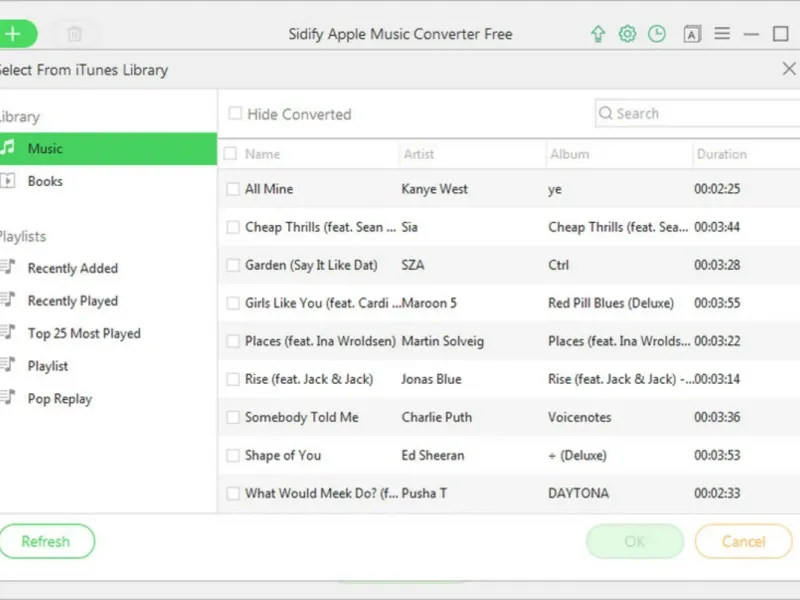Viewport: 800px width, 600px height.
Task: Sort tracks by the Artist column header
Action: coord(419,154)
